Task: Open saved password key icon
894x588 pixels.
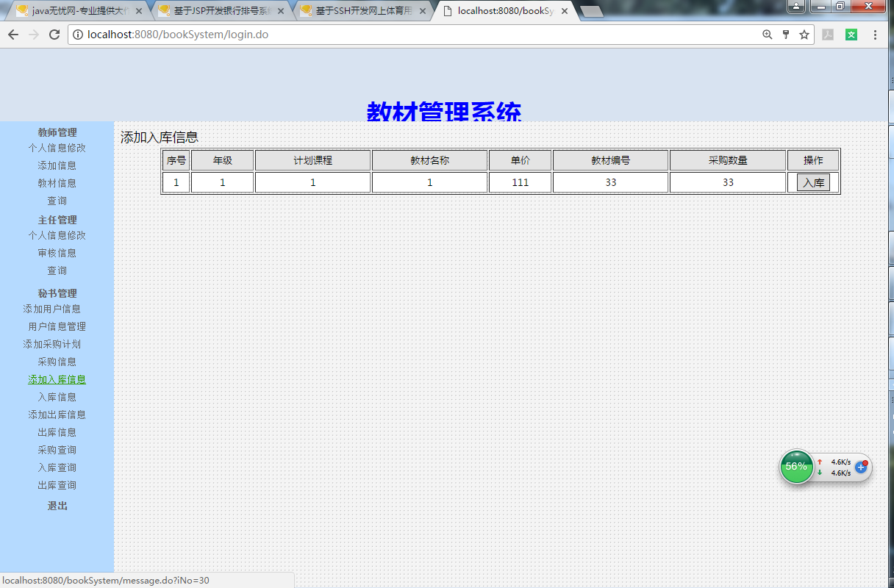Action: 785,35
